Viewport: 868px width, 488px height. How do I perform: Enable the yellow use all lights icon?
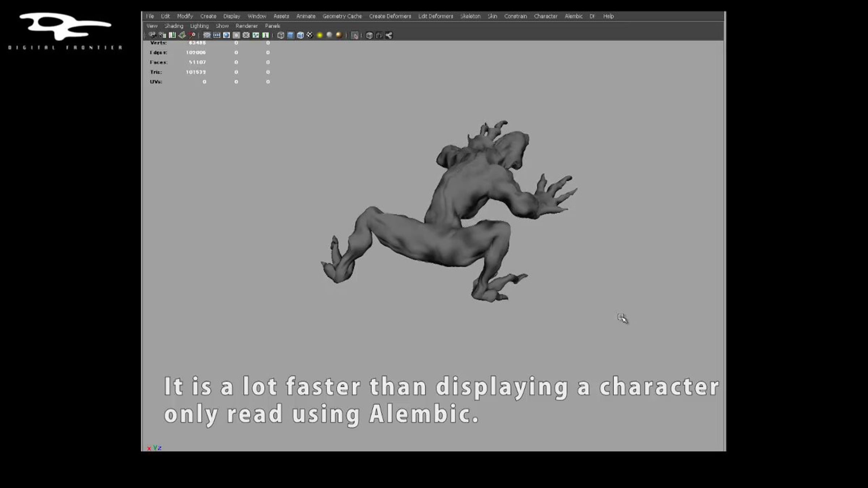[x=320, y=35]
